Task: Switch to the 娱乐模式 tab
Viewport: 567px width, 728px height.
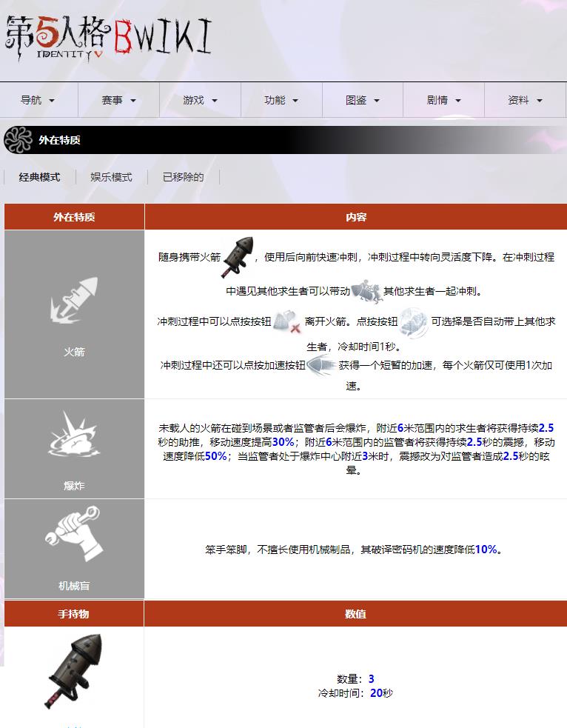Action: tap(111, 177)
